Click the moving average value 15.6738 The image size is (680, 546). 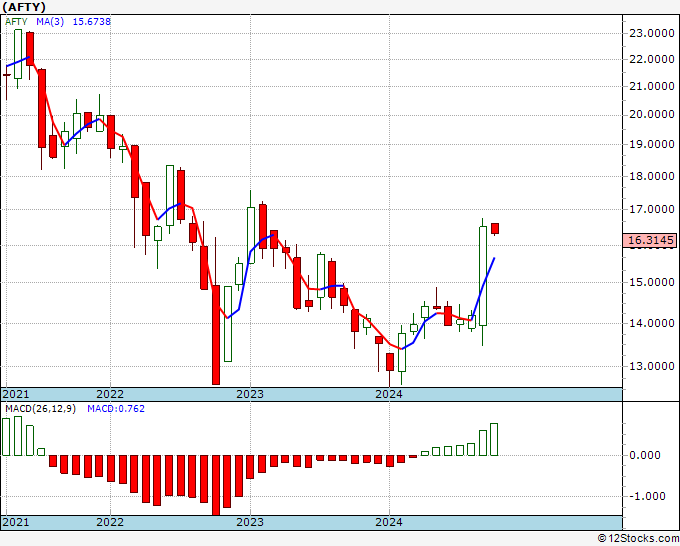click(92, 22)
